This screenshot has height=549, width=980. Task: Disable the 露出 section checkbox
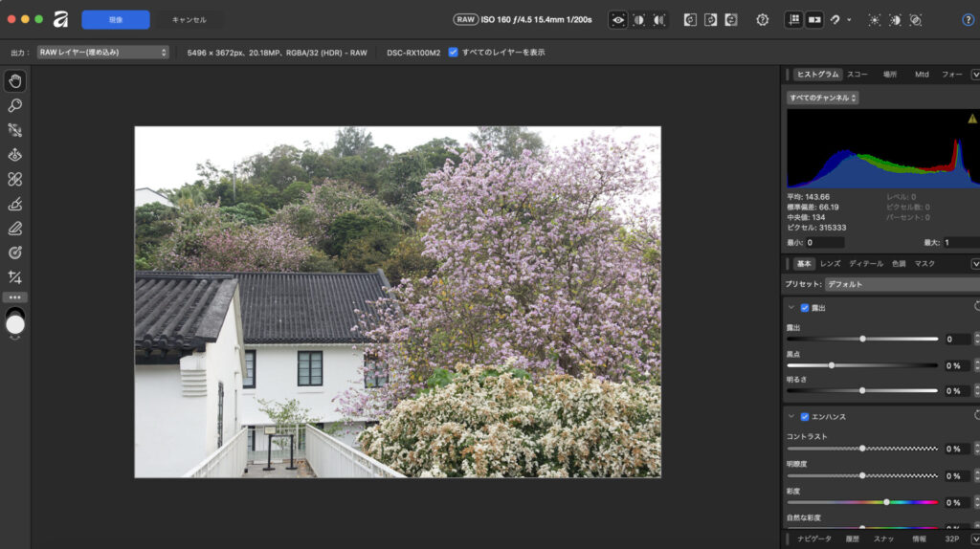tap(804, 308)
